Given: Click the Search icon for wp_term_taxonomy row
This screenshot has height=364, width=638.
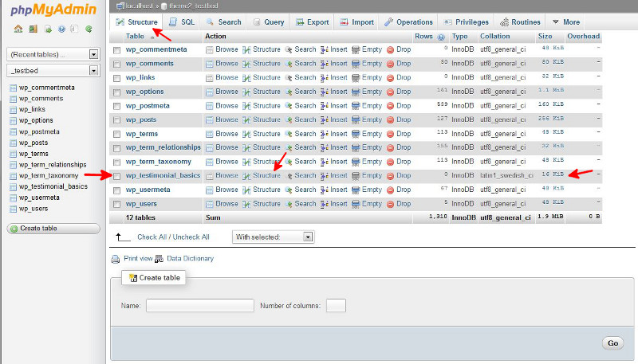Looking at the screenshot, I should [x=289, y=162].
